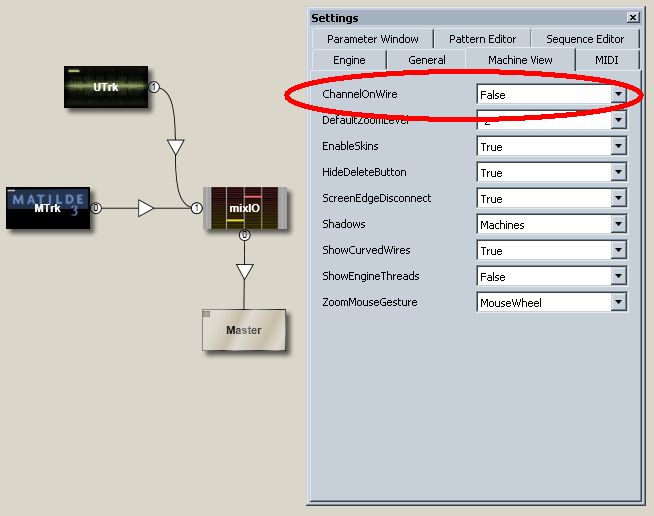Click wire arrow from MTrk to mixIO
The width and height of the screenshot is (654, 516).
[x=146, y=208]
